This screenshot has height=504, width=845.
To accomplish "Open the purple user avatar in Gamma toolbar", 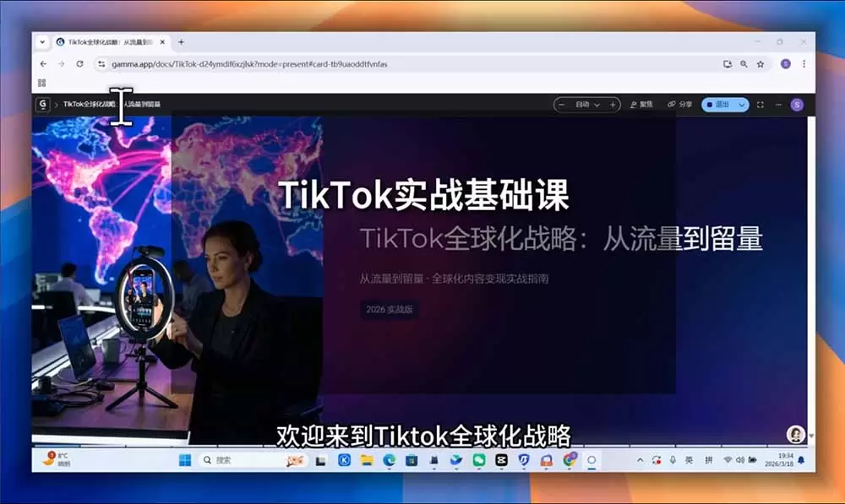I will [797, 105].
